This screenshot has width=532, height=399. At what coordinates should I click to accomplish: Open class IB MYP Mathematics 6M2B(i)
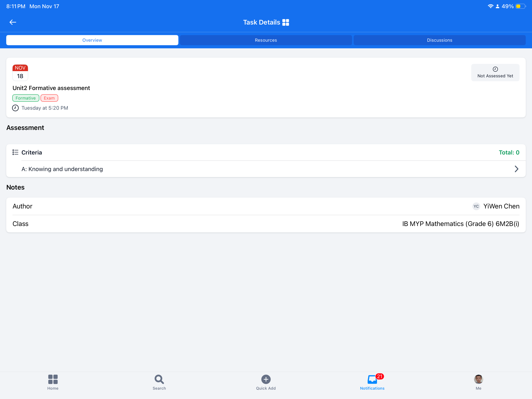[x=460, y=224]
